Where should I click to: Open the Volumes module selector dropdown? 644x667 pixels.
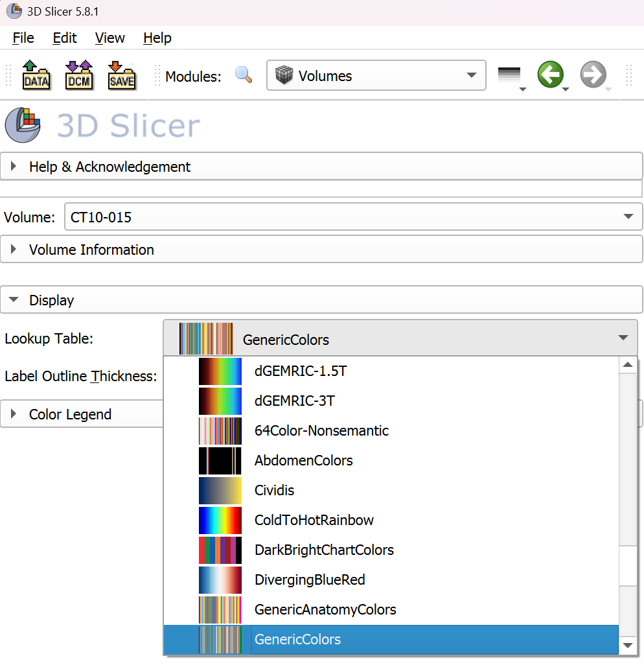376,75
